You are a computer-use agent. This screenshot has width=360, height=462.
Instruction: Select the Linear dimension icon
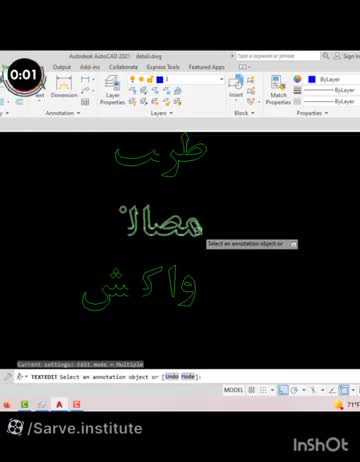[85, 79]
